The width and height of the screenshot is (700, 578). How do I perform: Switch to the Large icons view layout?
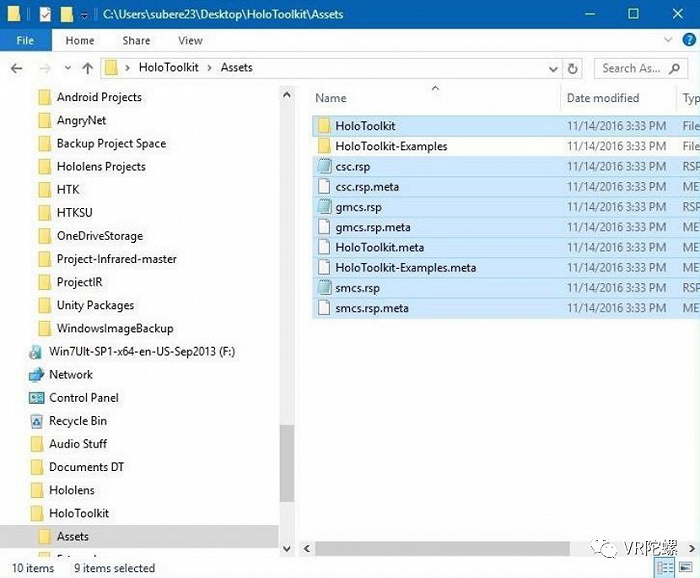pyautogui.click(x=686, y=568)
